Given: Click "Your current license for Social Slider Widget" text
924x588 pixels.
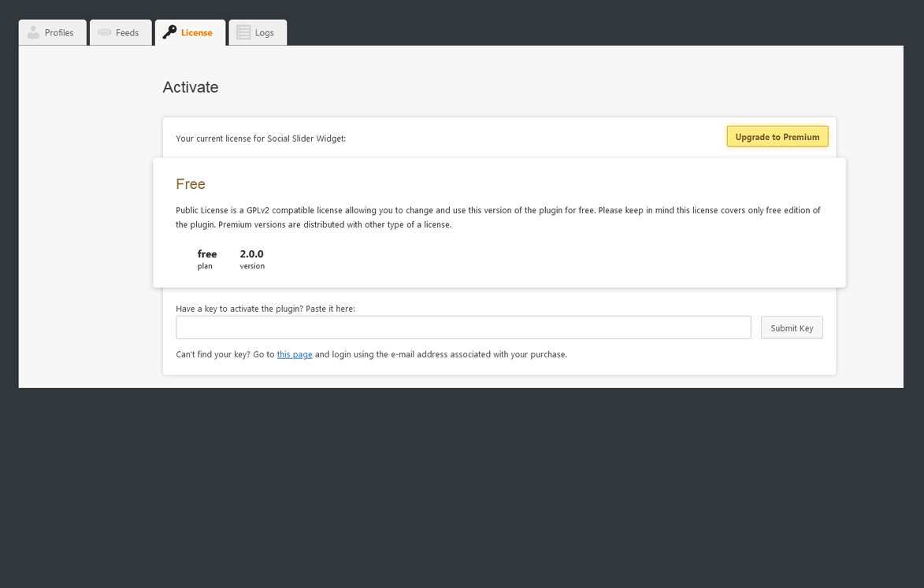Looking at the screenshot, I should 261,139.
